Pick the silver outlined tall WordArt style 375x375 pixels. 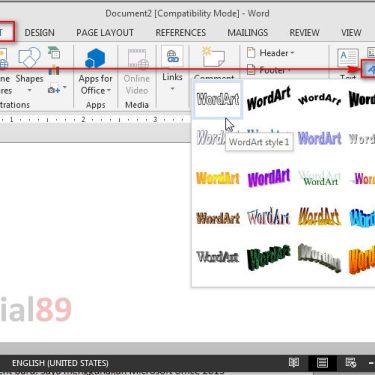269,217
